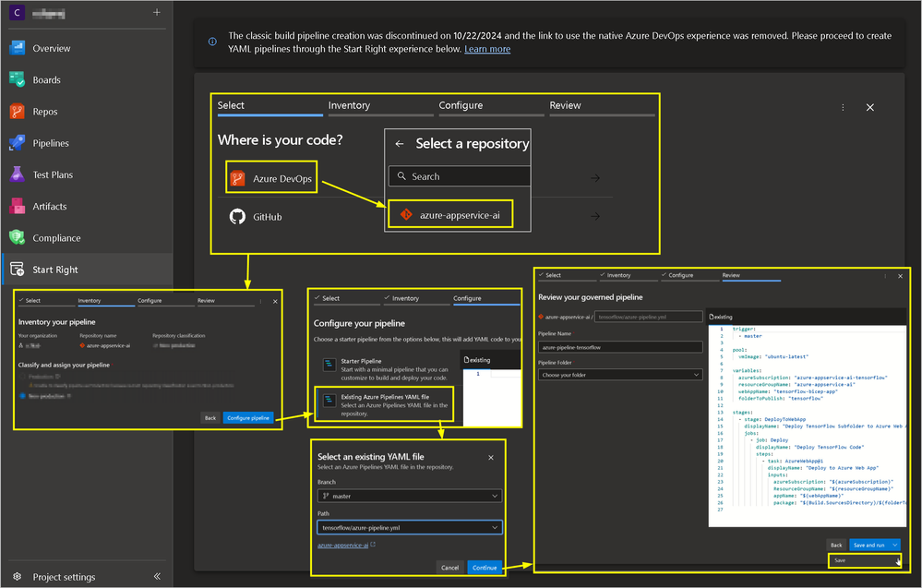Click the repository Search field

pyautogui.click(x=460, y=176)
